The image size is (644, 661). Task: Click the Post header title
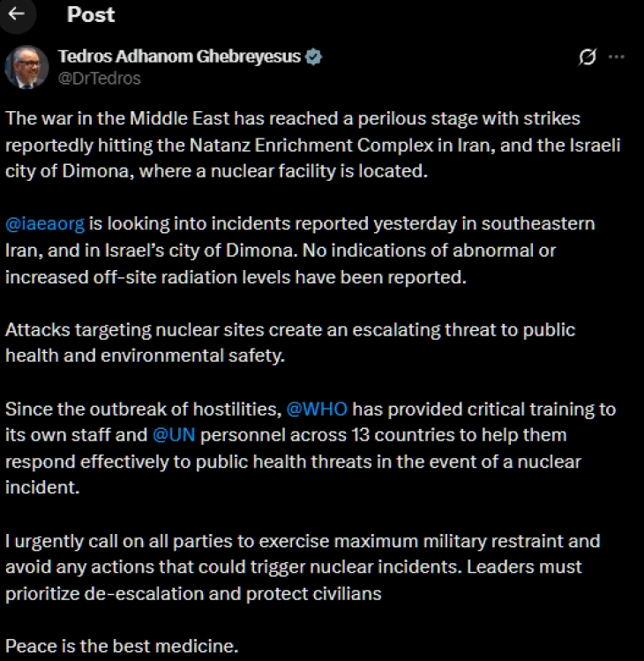coord(91,15)
